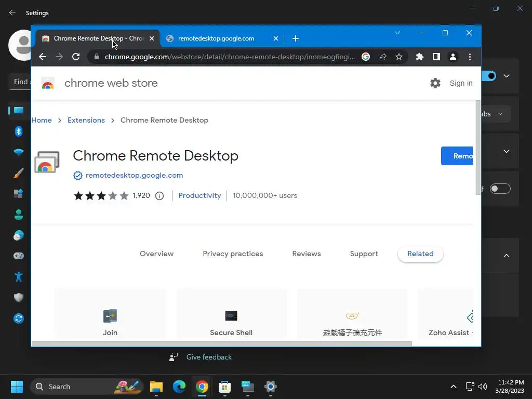
Task: Reload the Chrome Web Store page
Action: click(76, 57)
